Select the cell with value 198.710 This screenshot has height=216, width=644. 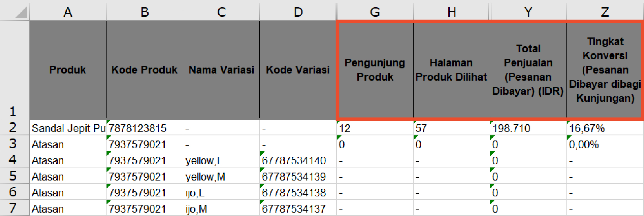pos(528,128)
